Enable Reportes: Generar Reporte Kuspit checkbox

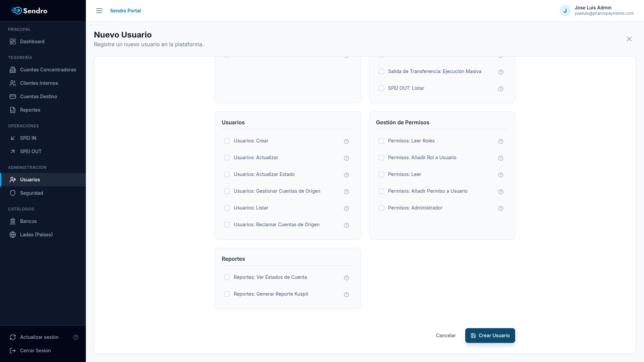click(227, 294)
